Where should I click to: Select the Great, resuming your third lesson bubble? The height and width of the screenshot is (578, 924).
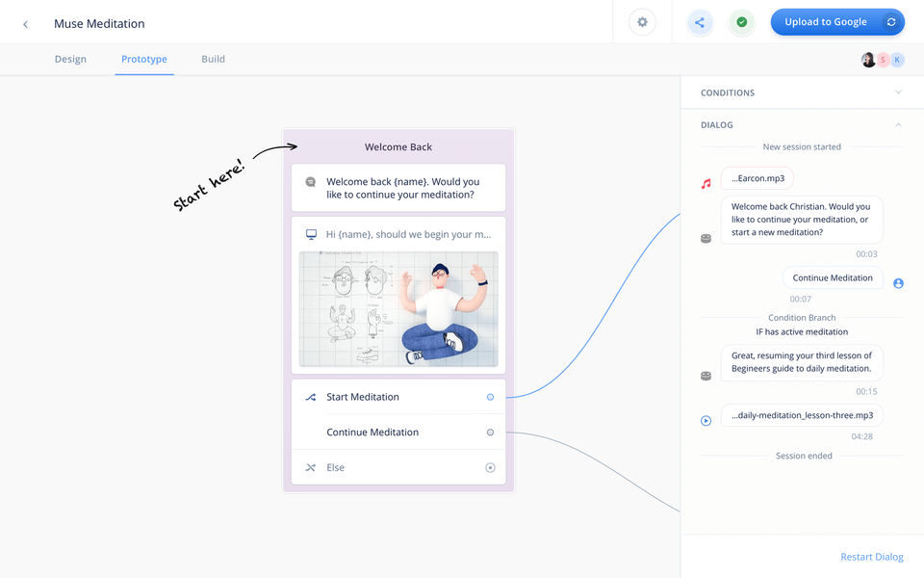tap(802, 362)
